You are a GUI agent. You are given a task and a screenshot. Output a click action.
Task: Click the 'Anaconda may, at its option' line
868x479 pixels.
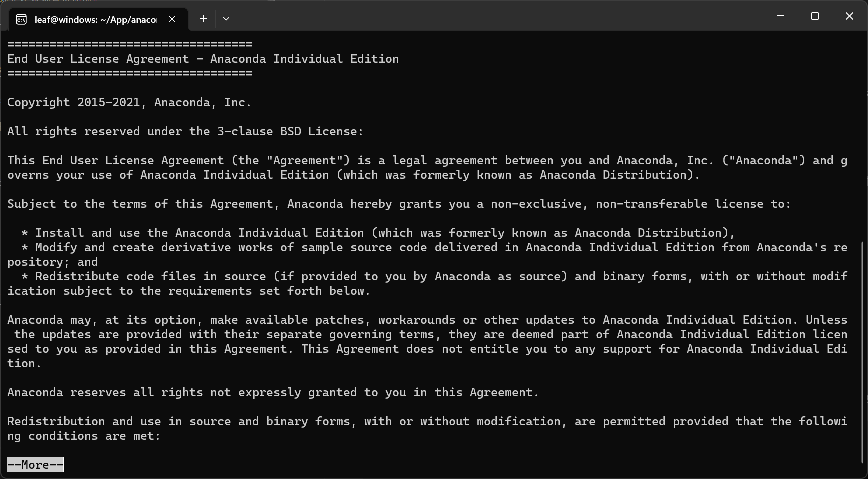tap(427, 320)
